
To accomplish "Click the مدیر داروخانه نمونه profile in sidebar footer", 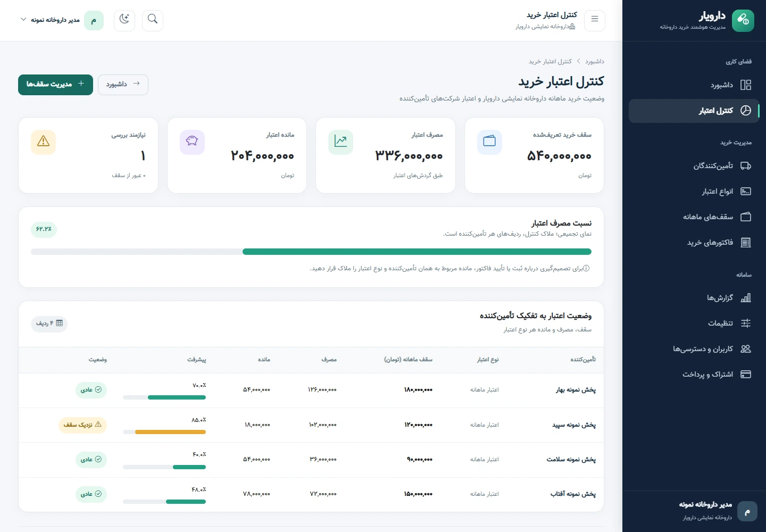I will pos(694,511).
